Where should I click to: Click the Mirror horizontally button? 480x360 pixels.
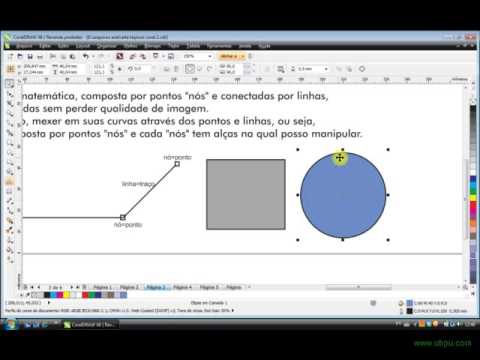tap(166, 69)
